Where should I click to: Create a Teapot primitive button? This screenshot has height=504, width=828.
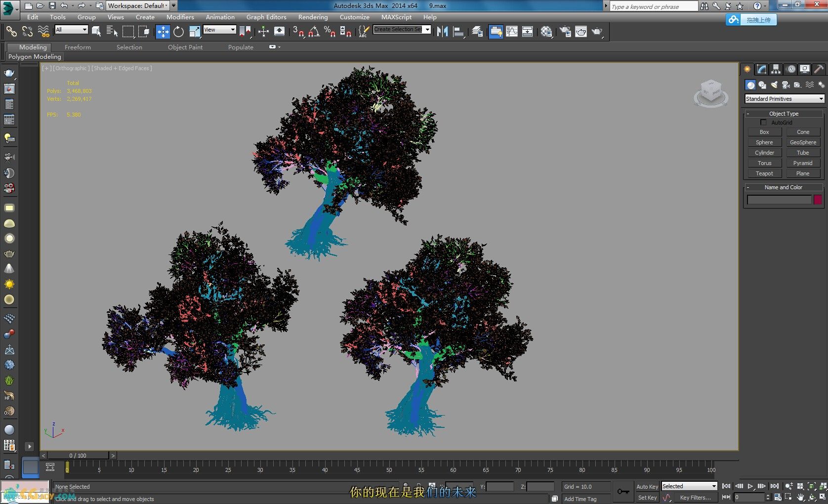[x=764, y=173]
